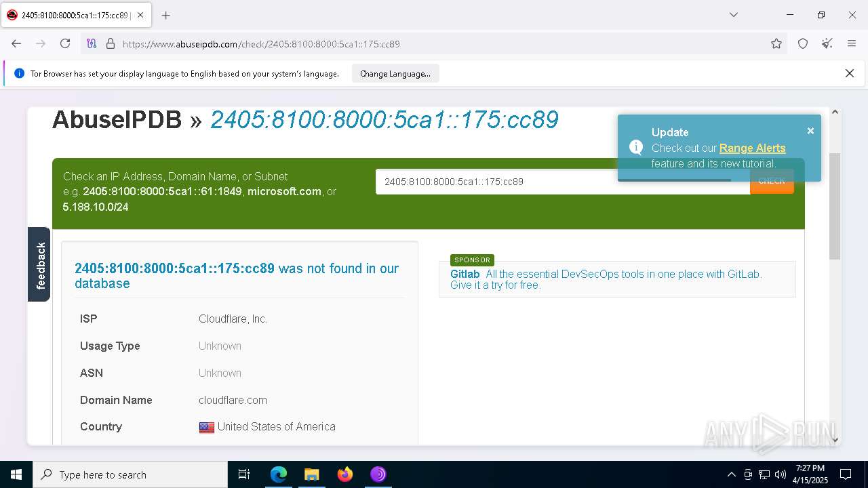
Task: Open the Action Center notifications icon
Action: [846, 474]
